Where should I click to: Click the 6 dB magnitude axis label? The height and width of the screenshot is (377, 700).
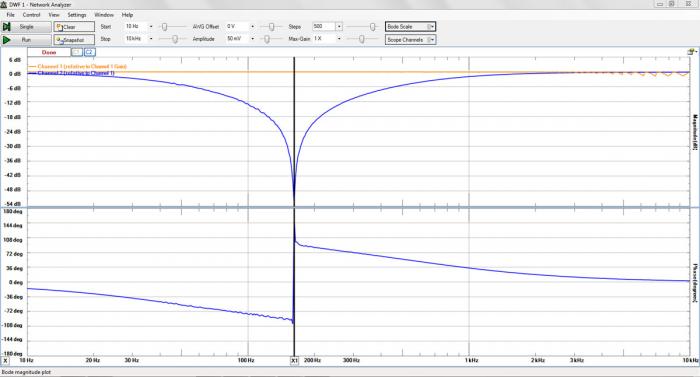click(x=15, y=59)
